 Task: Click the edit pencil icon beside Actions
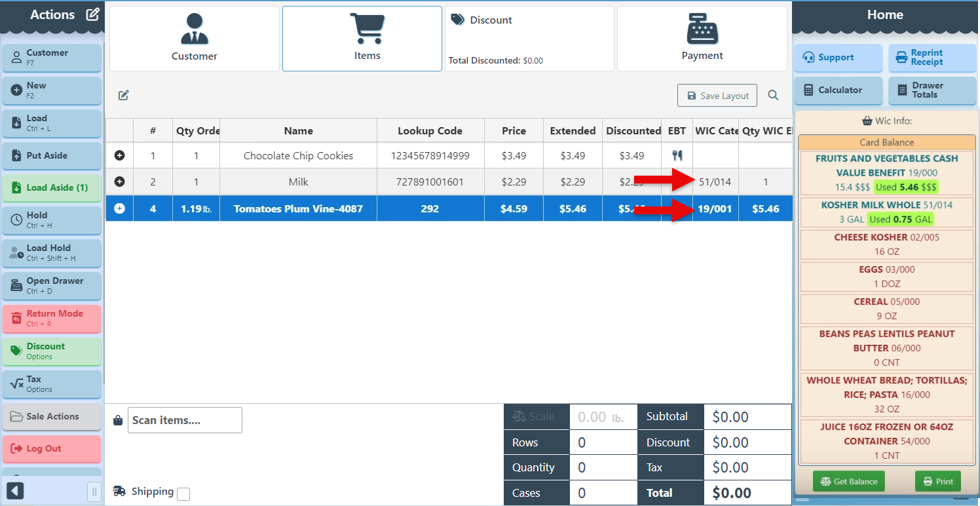coord(93,14)
